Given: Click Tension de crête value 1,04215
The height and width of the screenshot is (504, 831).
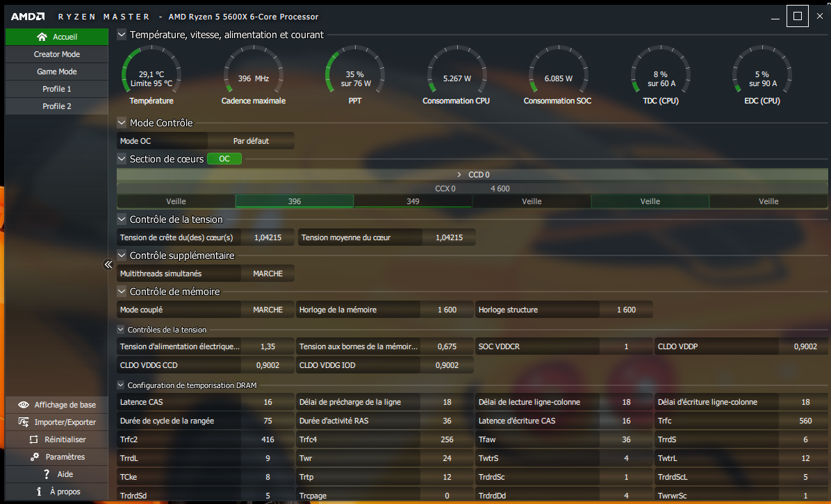Looking at the screenshot, I should pyautogui.click(x=268, y=237).
